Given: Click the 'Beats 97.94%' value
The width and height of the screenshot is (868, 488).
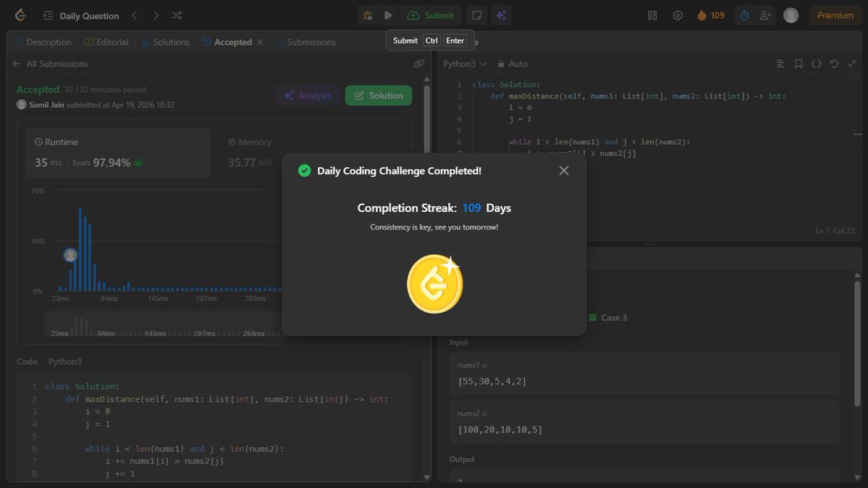Looking at the screenshot, I should point(101,163).
